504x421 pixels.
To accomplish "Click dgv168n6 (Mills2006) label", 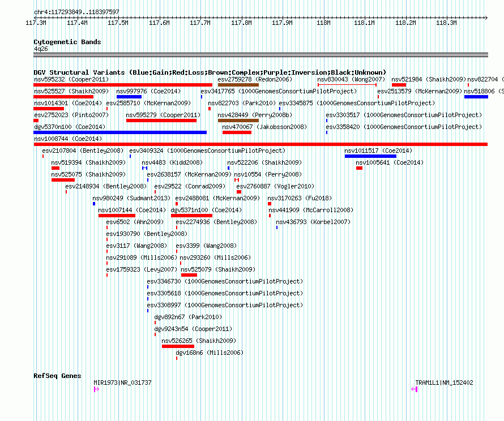I will (x=210, y=353).
